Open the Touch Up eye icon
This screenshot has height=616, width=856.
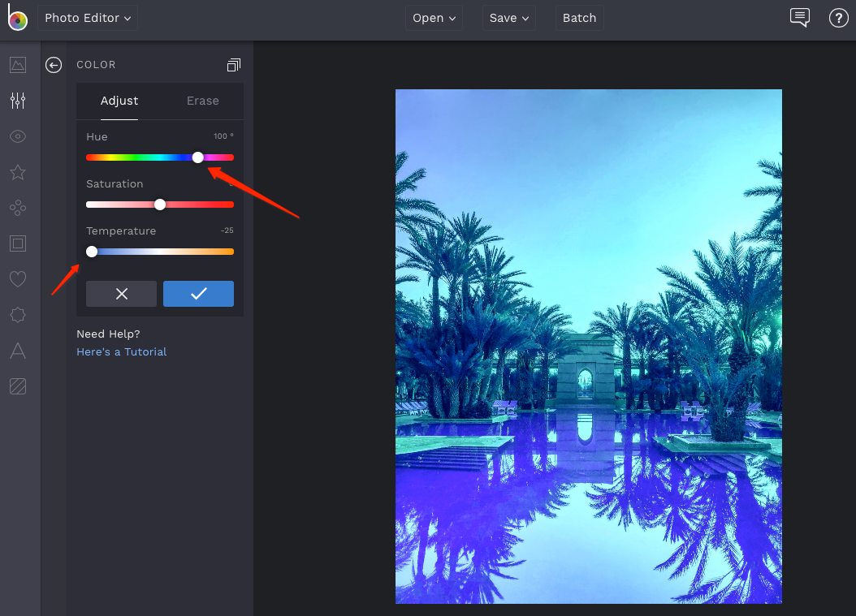[x=18, y=136]
